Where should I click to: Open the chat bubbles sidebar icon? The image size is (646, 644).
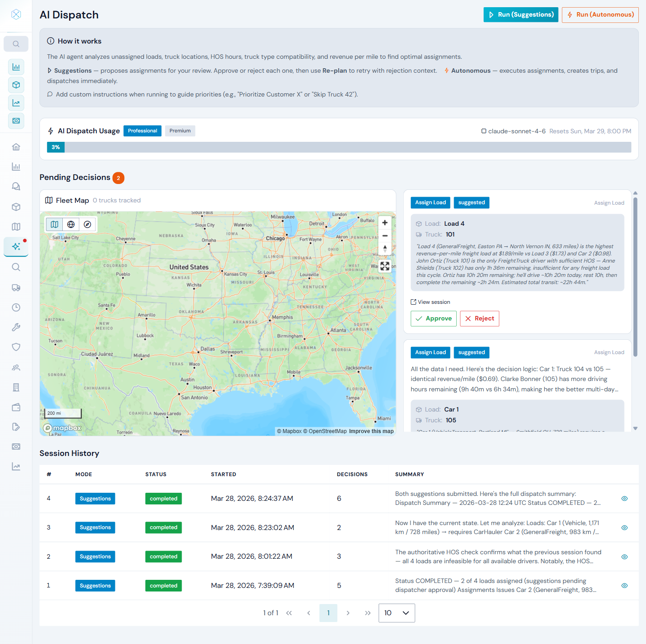(16, 186)
